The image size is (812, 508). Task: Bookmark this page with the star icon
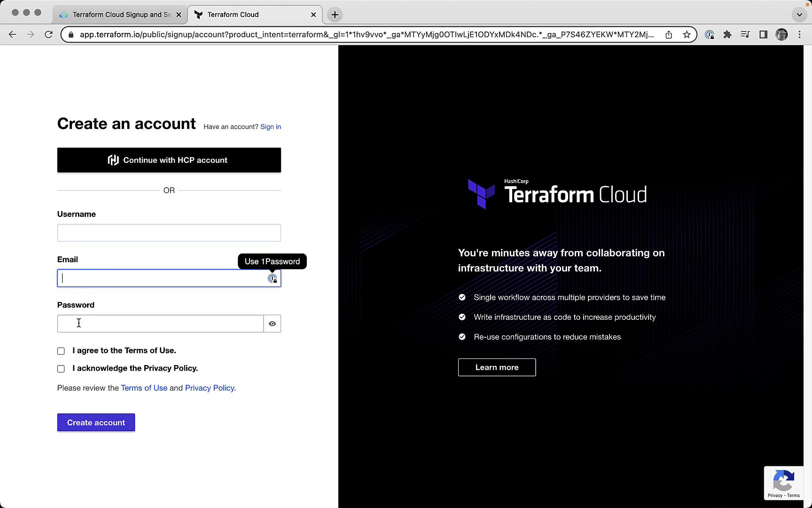pyautogui.click(x=687, y=34)
